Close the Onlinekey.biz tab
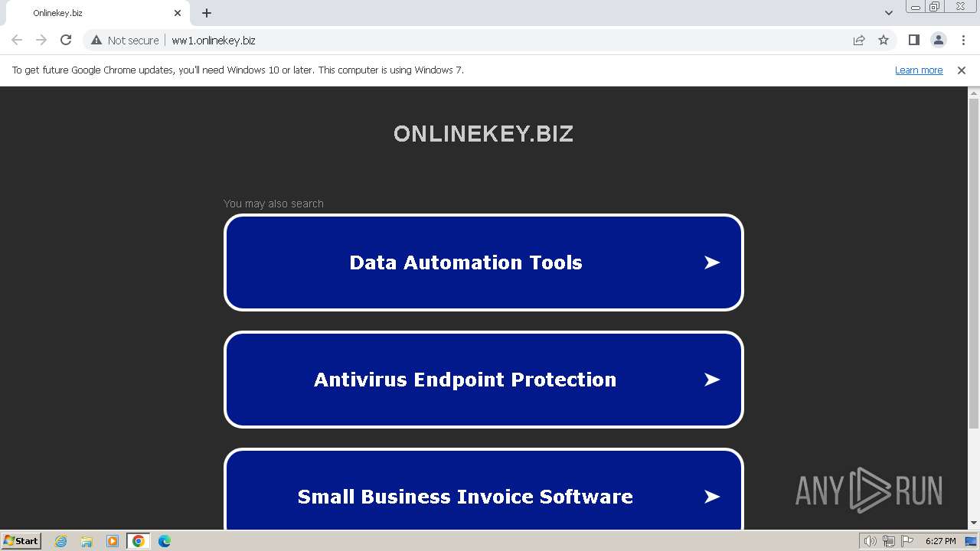This screenshot has height=551, width=980. coord(178,13)
